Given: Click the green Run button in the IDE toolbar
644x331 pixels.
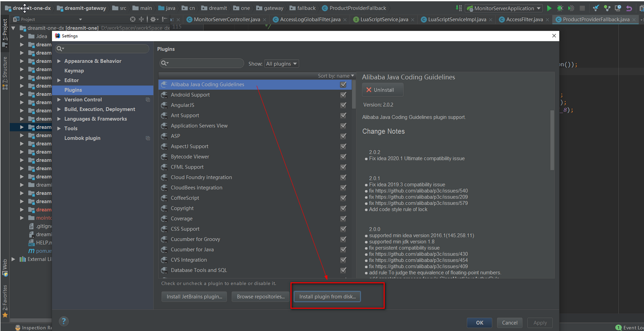Looking at the screenshot, I should tap(549, 8).
